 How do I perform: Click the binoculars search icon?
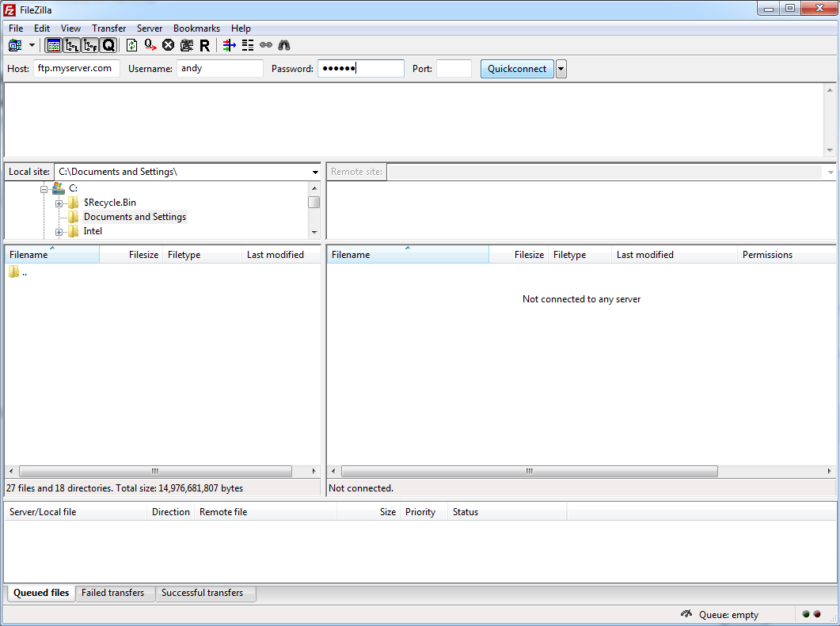tap(283, 45)
